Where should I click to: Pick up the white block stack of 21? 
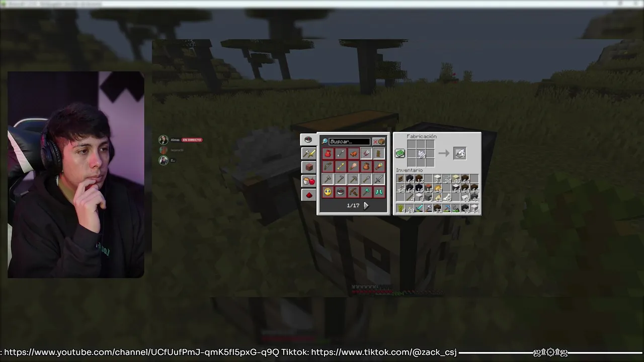(437, 178)
